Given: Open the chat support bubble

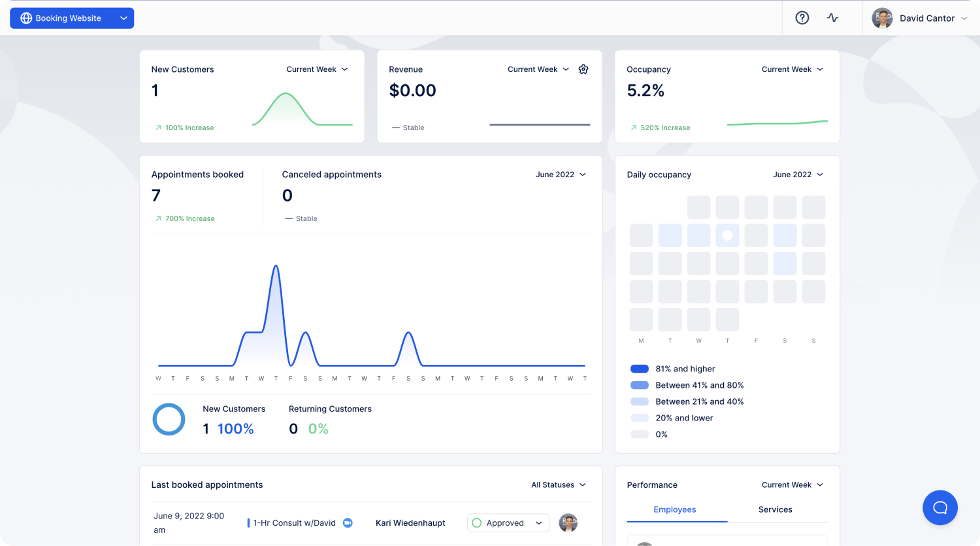Looking at the screenshot, I should click(940, 507).
